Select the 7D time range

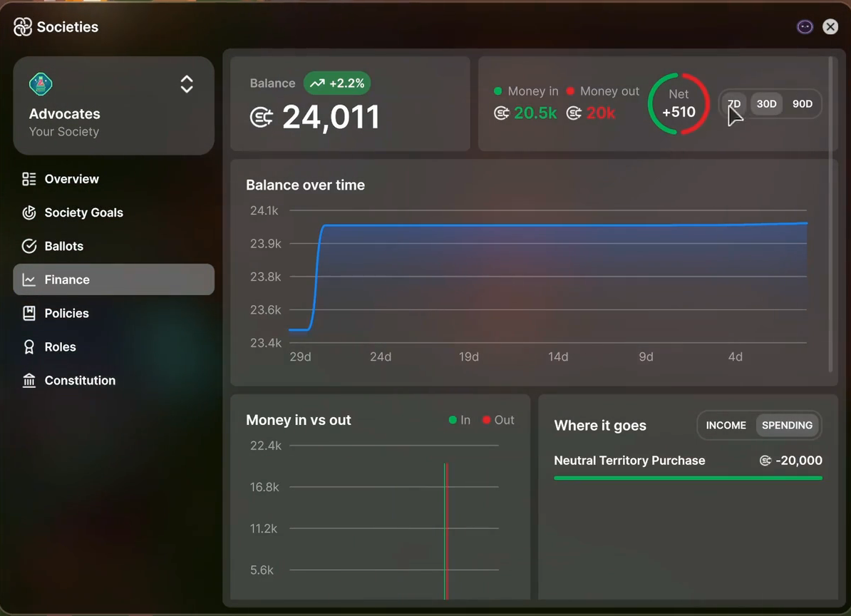(x=734, y=103)
